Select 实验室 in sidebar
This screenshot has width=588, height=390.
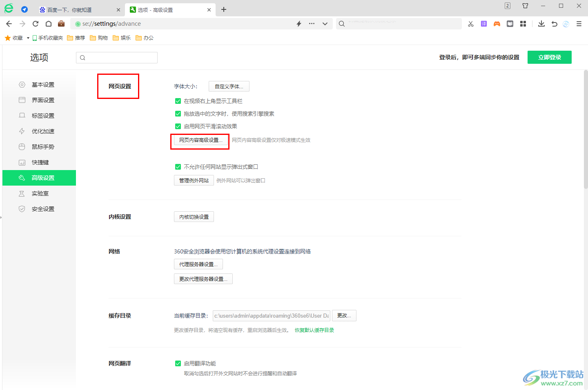coord(39,193)
